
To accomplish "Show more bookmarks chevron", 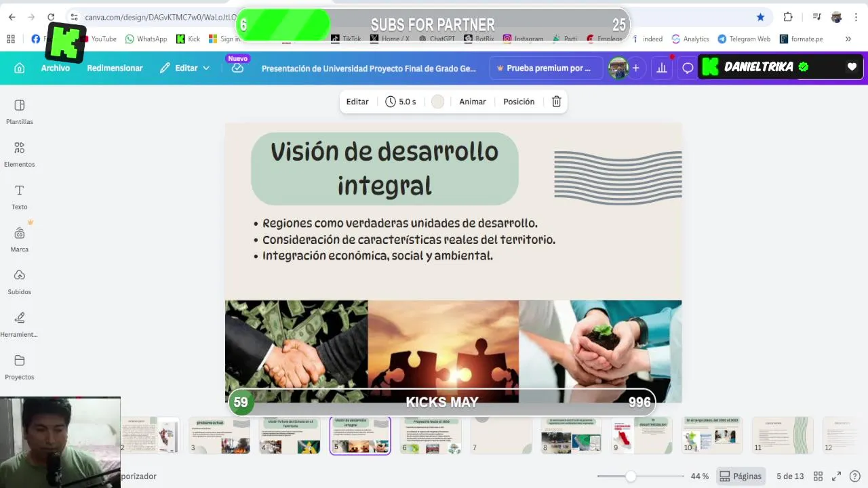I will (848, 39).
